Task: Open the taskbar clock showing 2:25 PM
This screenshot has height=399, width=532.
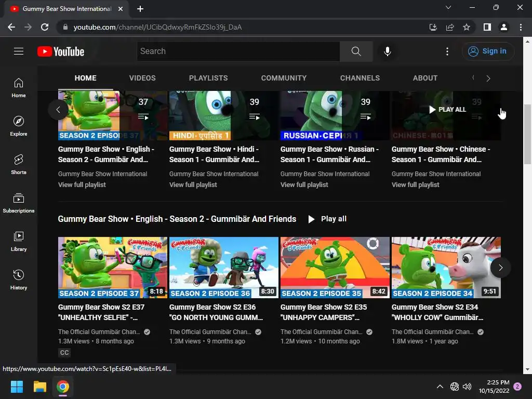Action: [494, 387]
